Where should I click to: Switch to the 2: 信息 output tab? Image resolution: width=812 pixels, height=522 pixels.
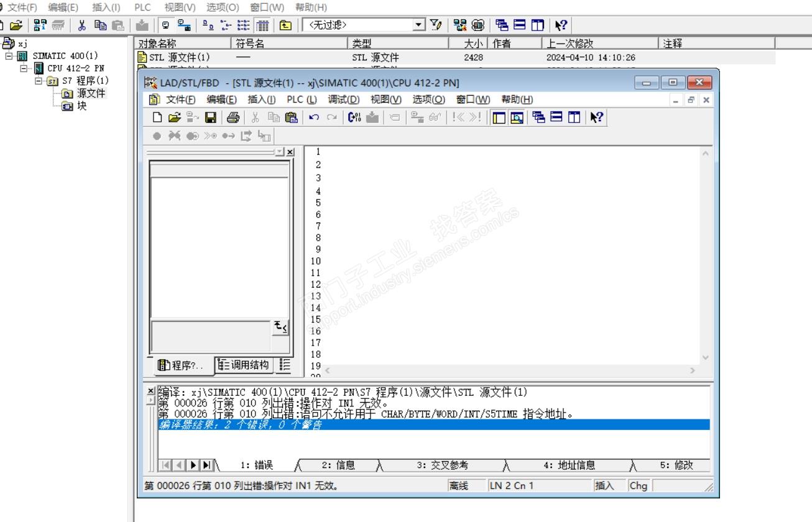pyautogui.click(x=338, y=465)
